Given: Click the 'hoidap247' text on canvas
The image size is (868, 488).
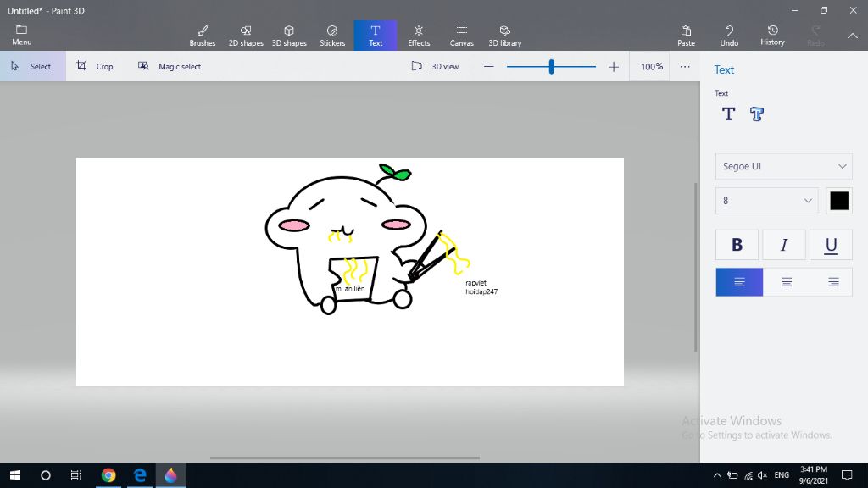Looking at the screenshot, I should coord(481,291).
